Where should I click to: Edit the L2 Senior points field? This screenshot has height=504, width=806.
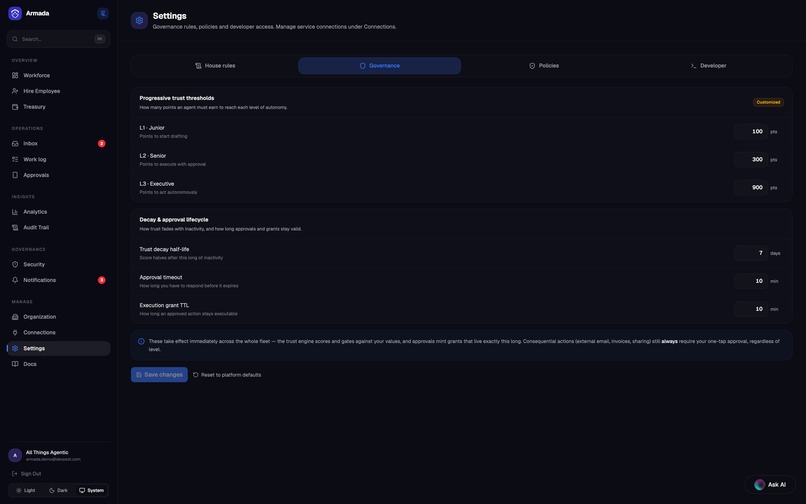[x=751, y=159]
